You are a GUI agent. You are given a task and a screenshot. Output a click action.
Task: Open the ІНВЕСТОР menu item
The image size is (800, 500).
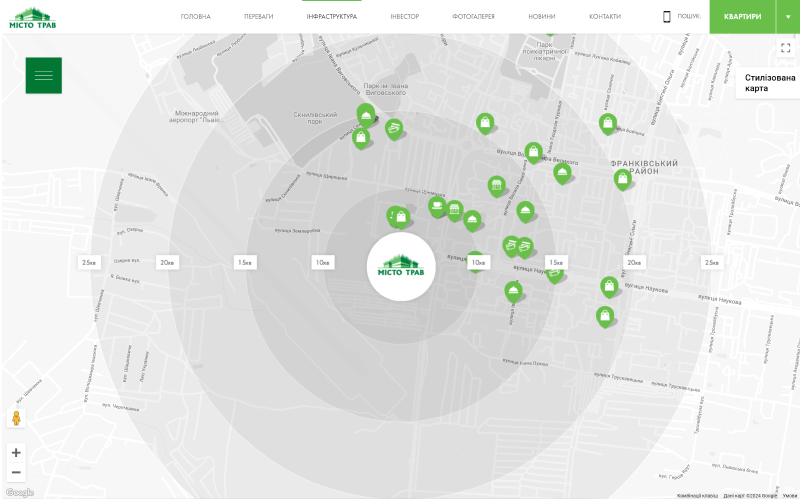click(x=405, y=17)
